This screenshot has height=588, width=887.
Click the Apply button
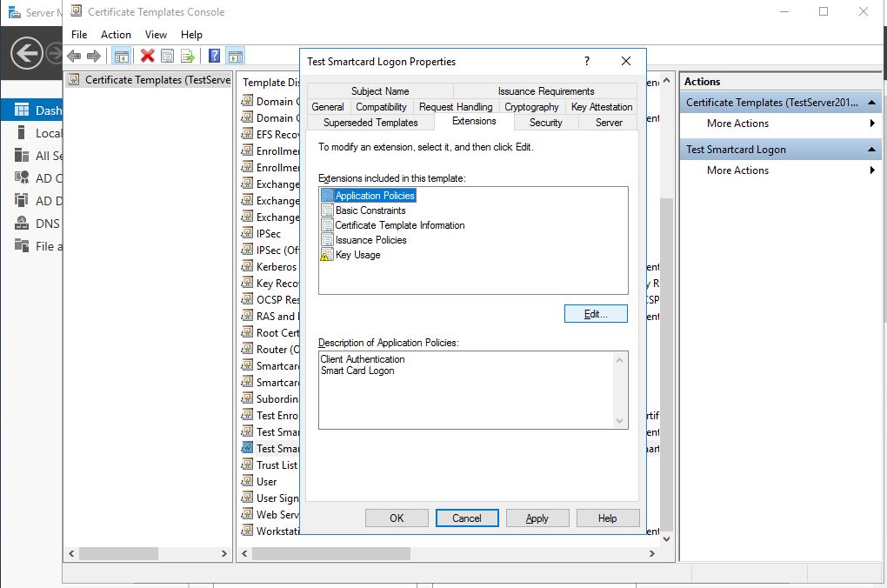click(537, 518)
